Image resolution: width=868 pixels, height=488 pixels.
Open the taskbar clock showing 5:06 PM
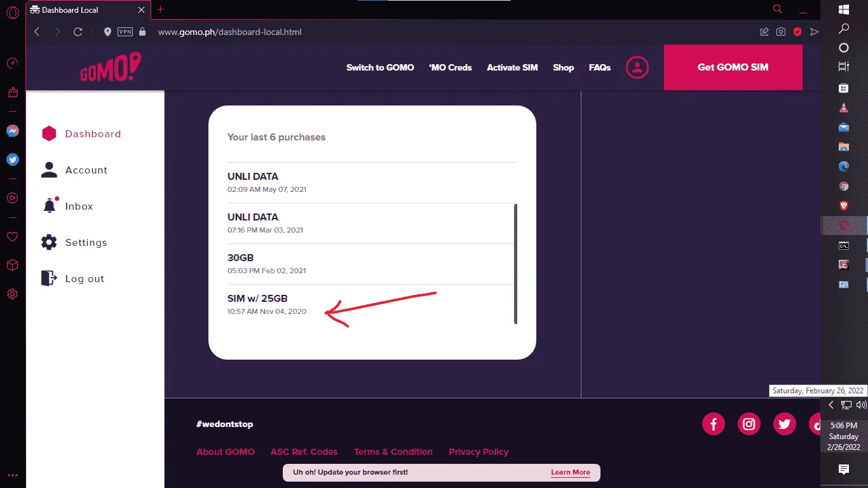tap(844, 437)
